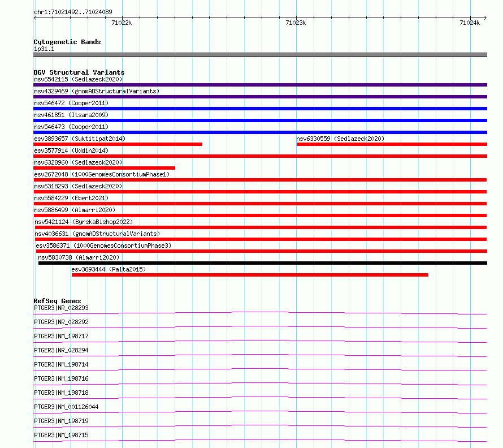Select PTGER3|NM_198717 transcript label
The image size is (503, 448).
pyautogui.click(x=61, y=336)
